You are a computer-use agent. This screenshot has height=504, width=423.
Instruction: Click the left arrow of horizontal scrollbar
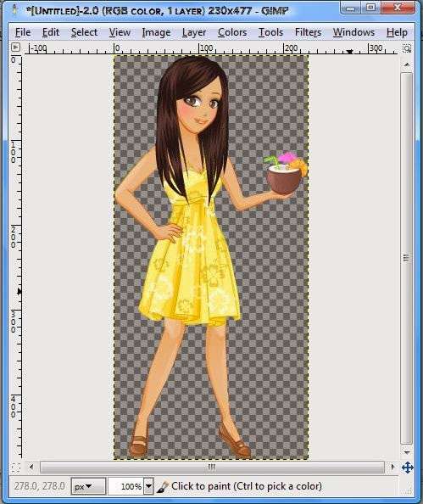(x=31, y=467)
